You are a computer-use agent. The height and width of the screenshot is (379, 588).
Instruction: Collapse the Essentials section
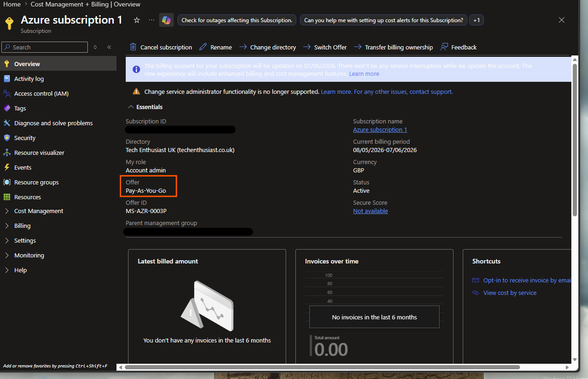pos(130,107)
